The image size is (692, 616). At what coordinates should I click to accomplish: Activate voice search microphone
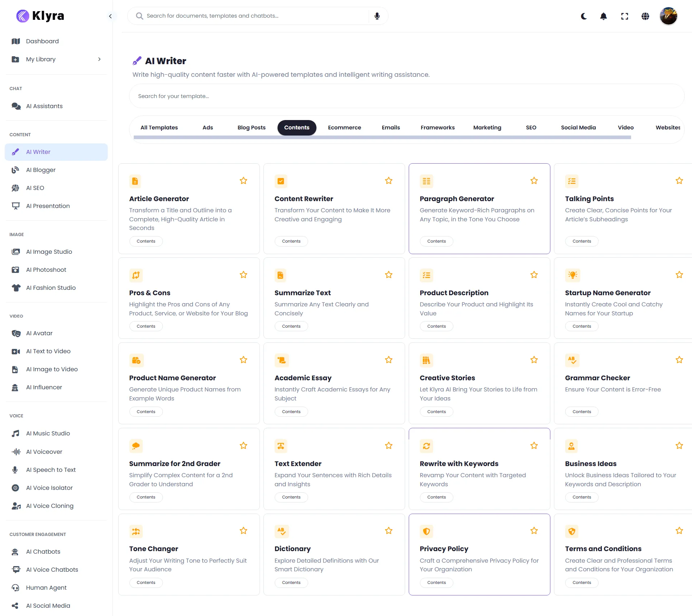(377, 16)
